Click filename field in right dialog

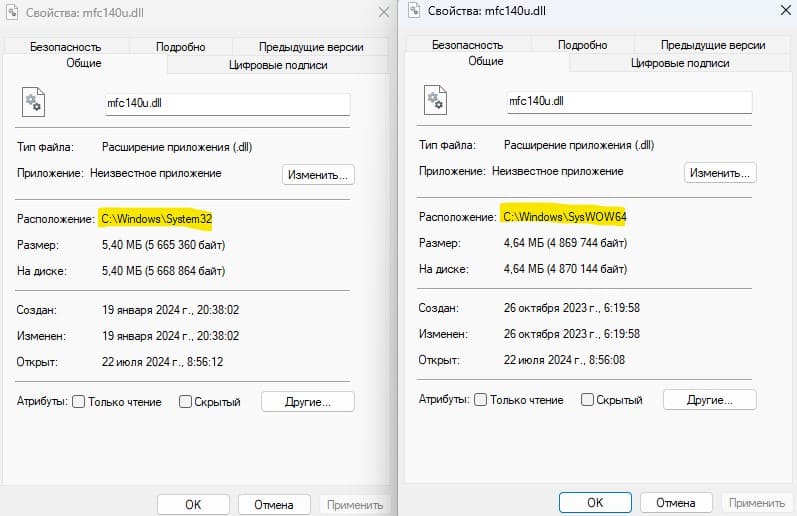[x=630, y=102]
